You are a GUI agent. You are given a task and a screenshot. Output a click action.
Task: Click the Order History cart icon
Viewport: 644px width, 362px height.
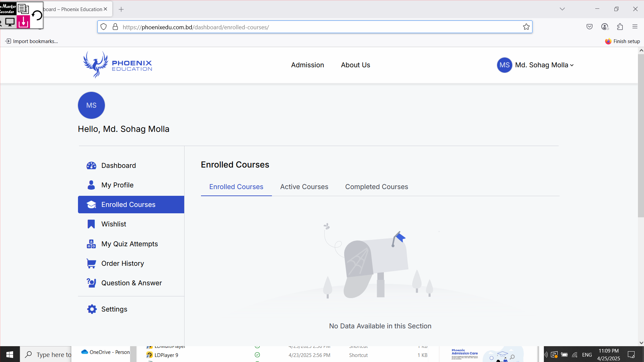click(x=91, y=263)
